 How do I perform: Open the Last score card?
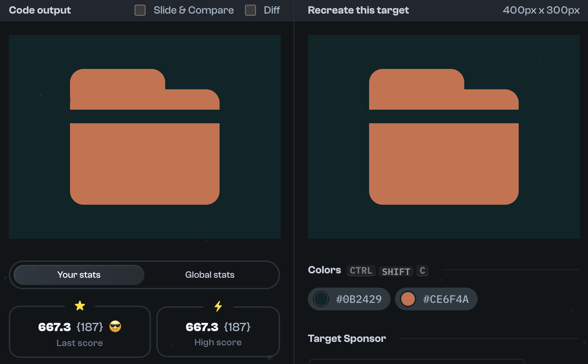[80, 332]
